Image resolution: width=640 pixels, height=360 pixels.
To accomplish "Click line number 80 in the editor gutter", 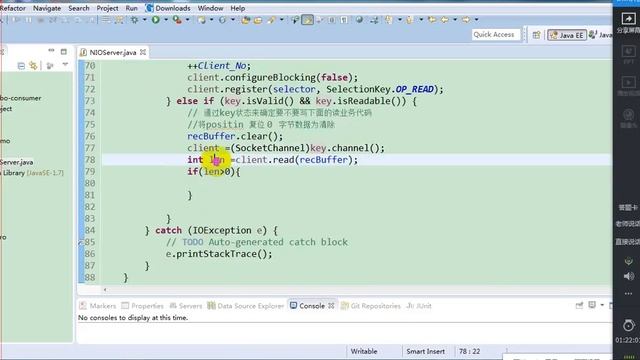I will [90, 183].
